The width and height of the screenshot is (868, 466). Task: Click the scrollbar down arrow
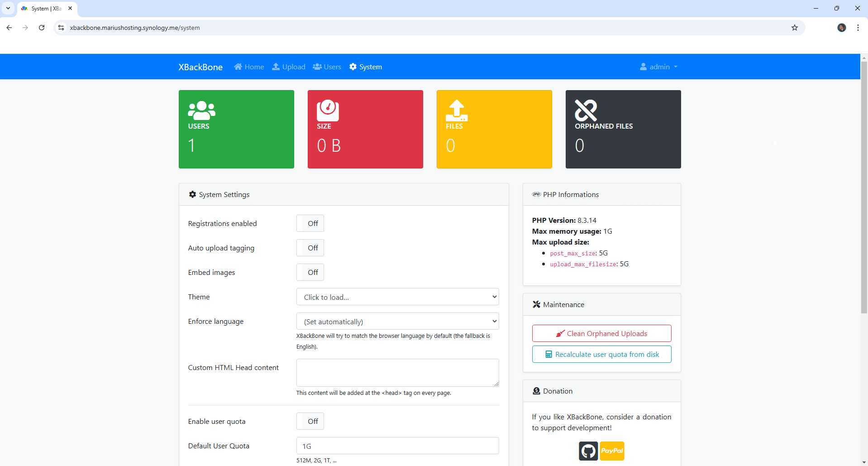[864, 462]
